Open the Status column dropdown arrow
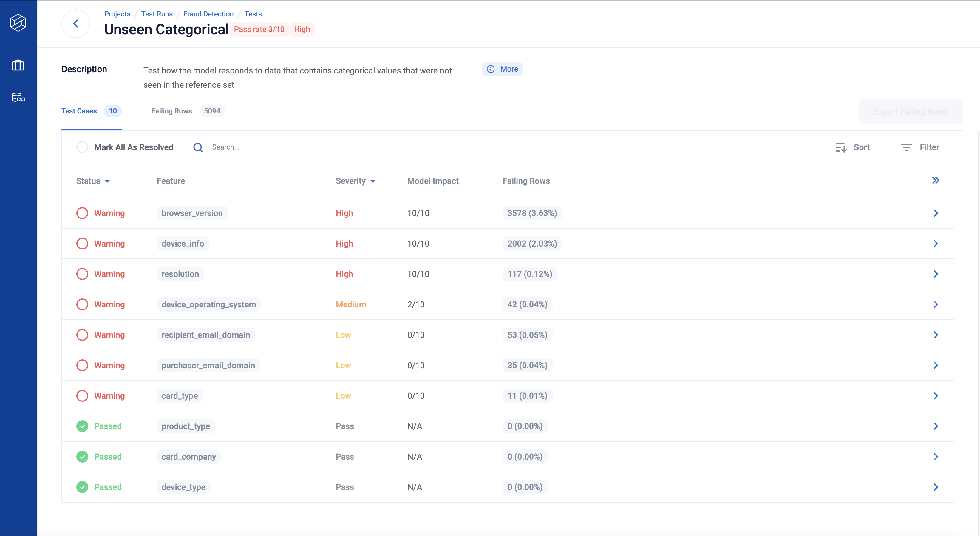Viewport: 980px width, 536px height. 107,181
